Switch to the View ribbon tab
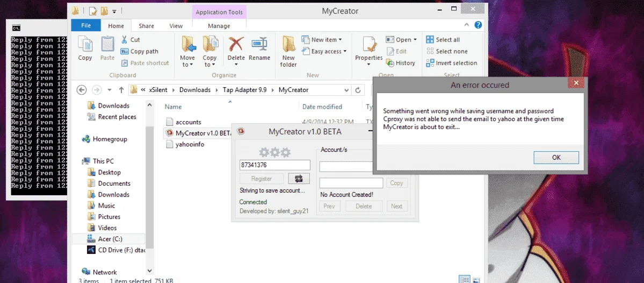This screenshot has height=283, width=644. [x=176, y=26]
